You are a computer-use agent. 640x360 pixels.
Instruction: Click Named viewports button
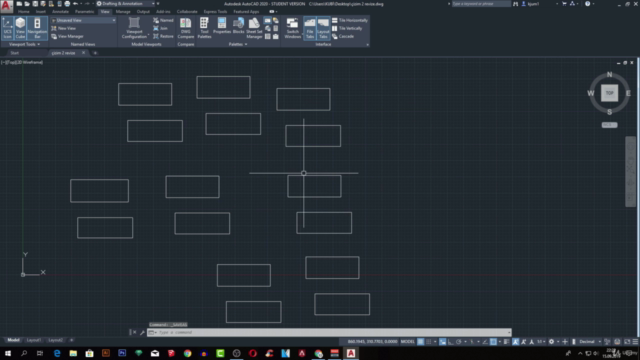pos(163,20)
